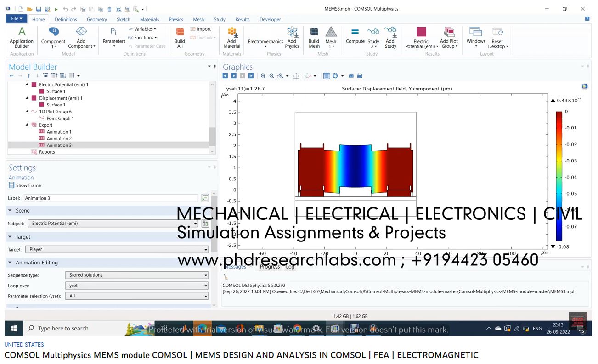Click the New file icon in quick access toolbar
Screen dimensions: 598x364
21,9
